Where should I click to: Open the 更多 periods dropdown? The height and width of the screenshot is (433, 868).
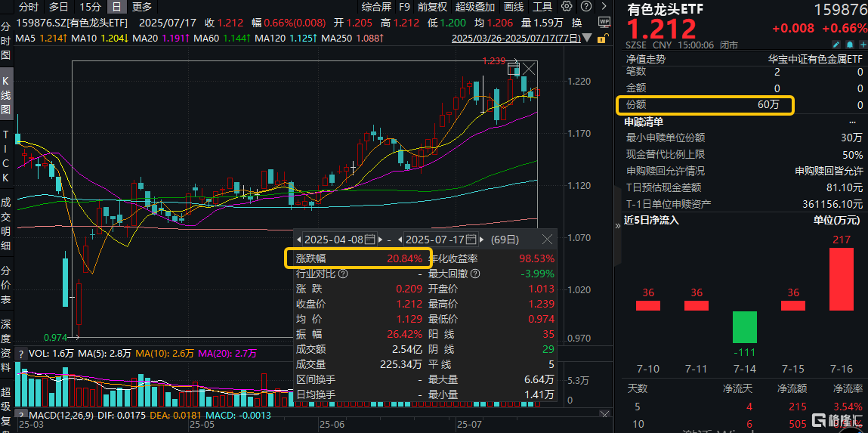[142, 7]
